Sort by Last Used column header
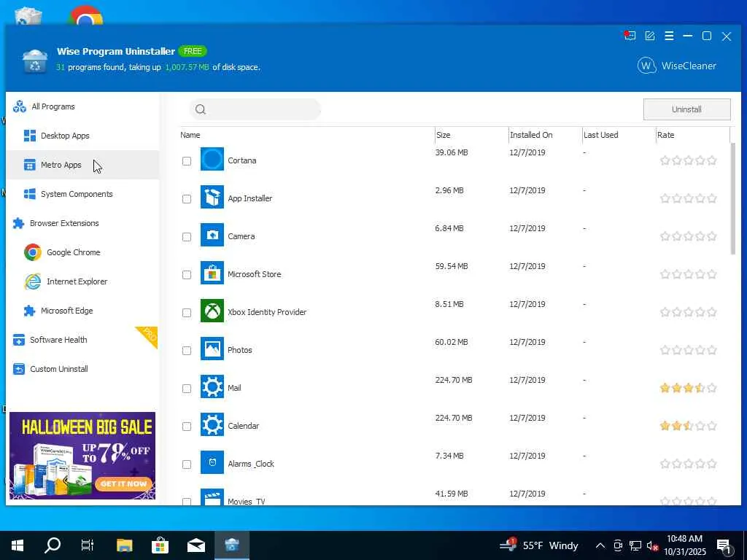This screenshot has width=747, height=560. (601, 135)
